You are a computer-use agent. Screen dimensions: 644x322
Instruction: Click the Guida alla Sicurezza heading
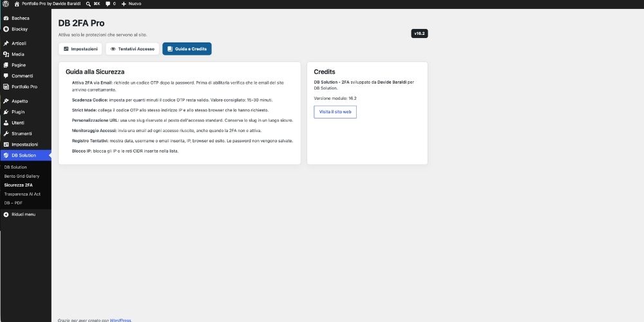tap(95, 72)
